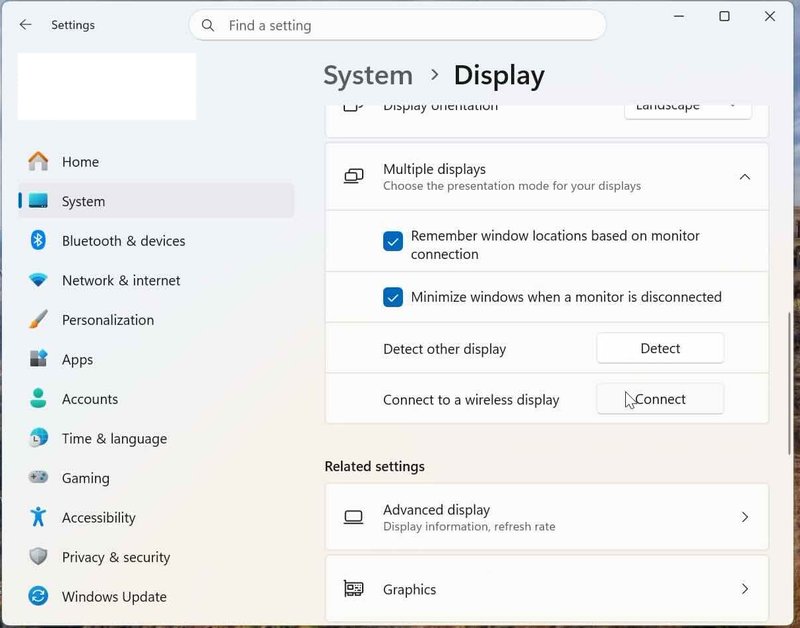
Task: Click Display information, refresh rate subtitle
Action: click(x=469, y=526)
